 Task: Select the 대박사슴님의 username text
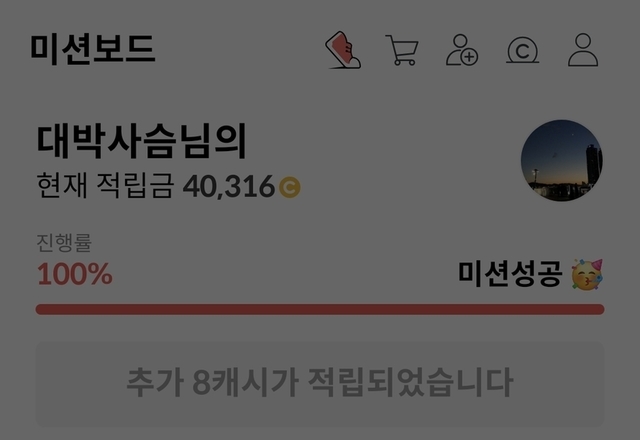coord(142,141)
